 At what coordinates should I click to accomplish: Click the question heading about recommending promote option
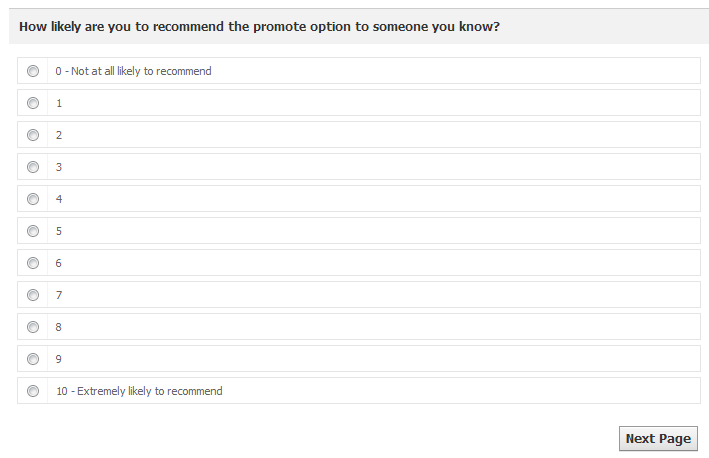coord(259,27)
